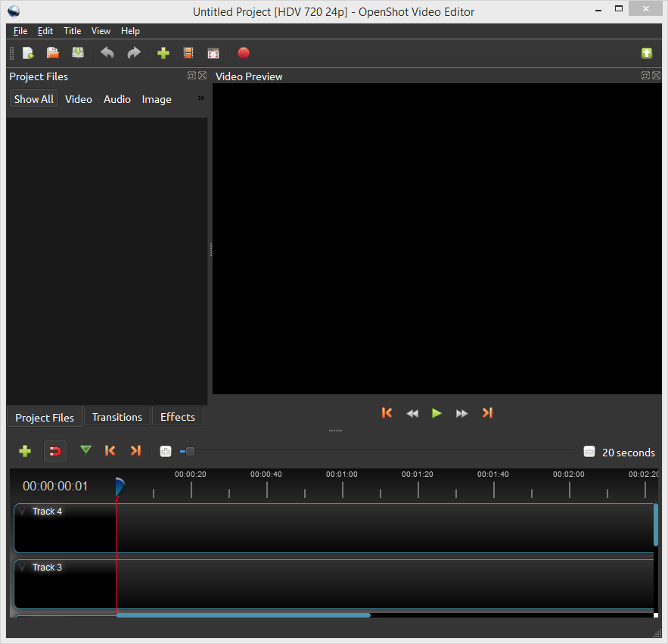
Task: Expand the Track 4 options arrow
Action: 23,511
